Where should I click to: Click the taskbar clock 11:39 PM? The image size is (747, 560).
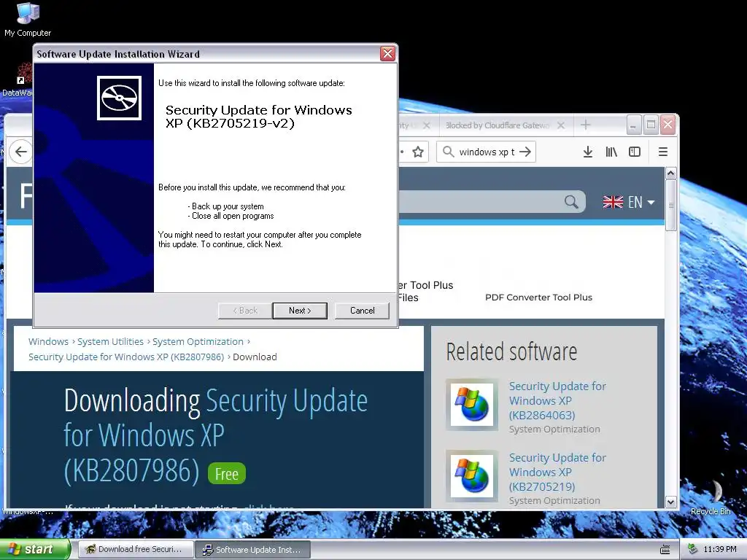pyautogui.click(x=720, y=549)
